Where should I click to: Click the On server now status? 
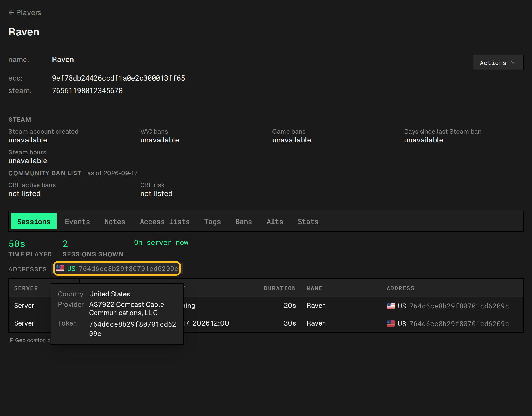coord(161,243)
